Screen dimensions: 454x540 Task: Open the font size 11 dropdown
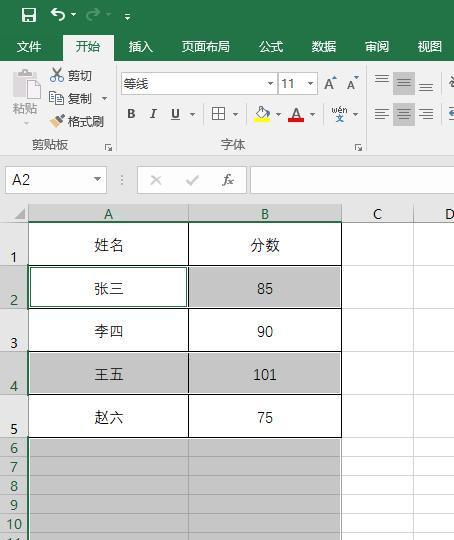point(310,83)
